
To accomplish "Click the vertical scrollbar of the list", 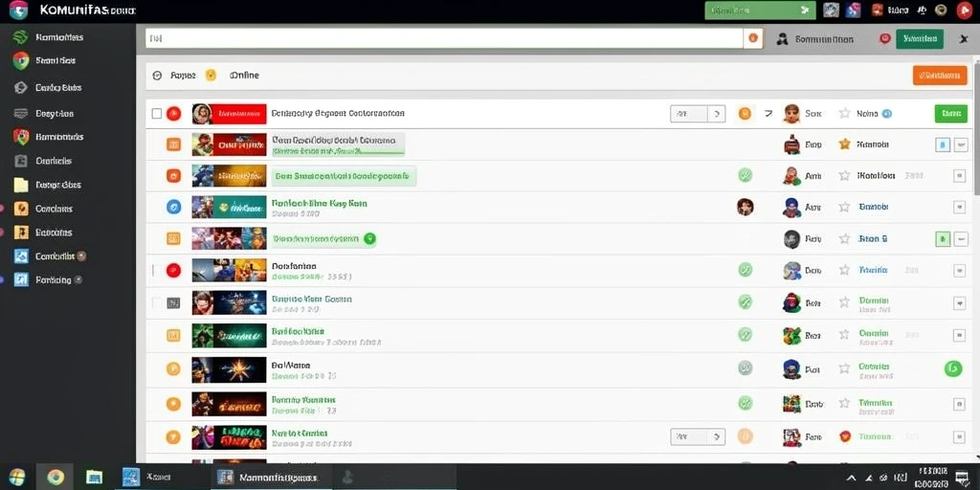I will [x=976, y=125].
